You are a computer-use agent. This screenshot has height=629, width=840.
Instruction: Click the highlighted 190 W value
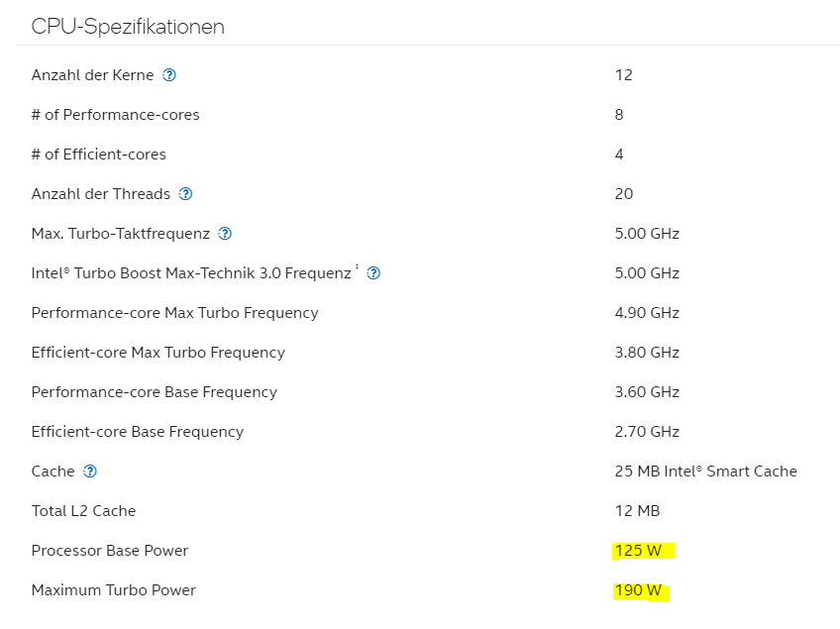click(x=638, y=590)
